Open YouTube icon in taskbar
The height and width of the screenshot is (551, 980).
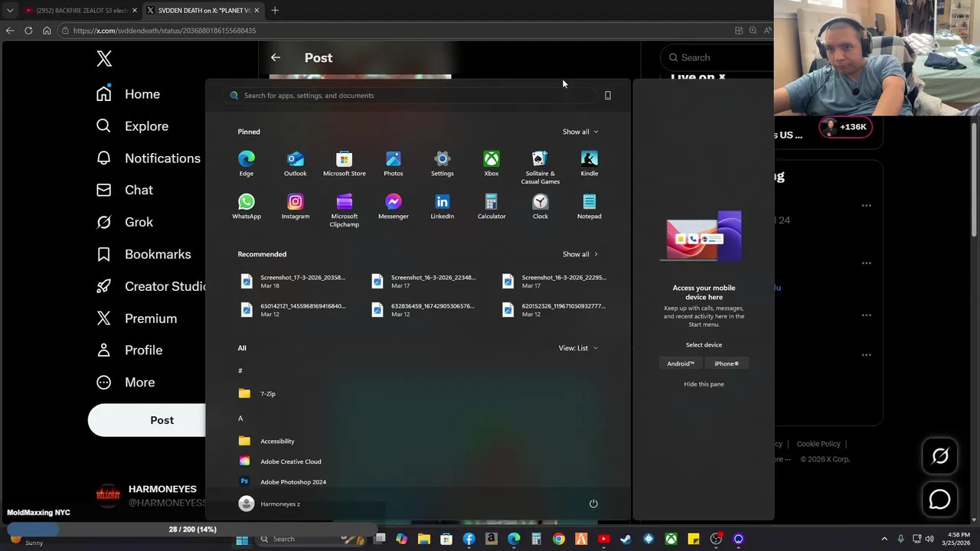603,540
